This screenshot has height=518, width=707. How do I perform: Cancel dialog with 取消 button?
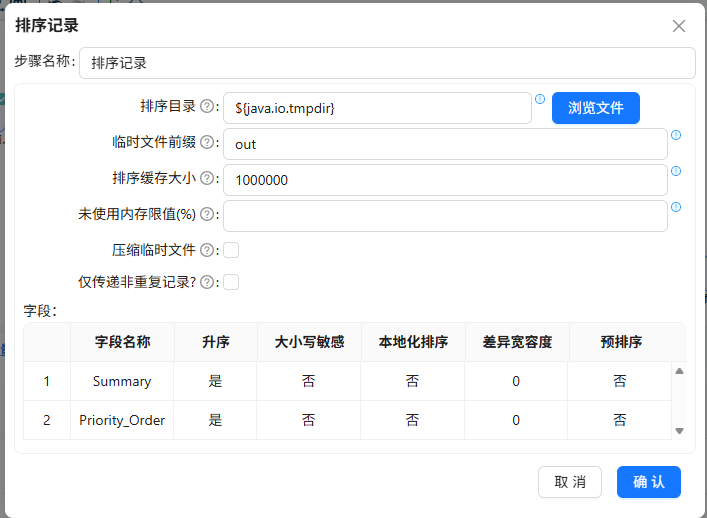click(x=570, y=482)
